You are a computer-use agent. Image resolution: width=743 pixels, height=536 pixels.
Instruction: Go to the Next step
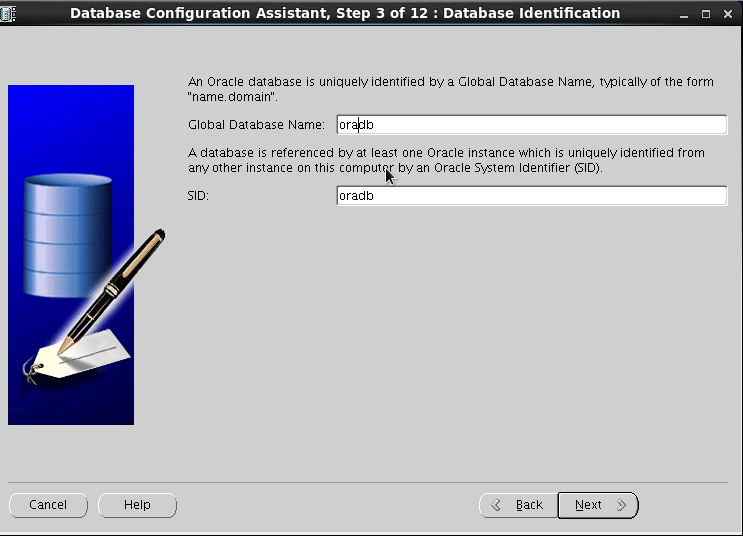[598, 505]
